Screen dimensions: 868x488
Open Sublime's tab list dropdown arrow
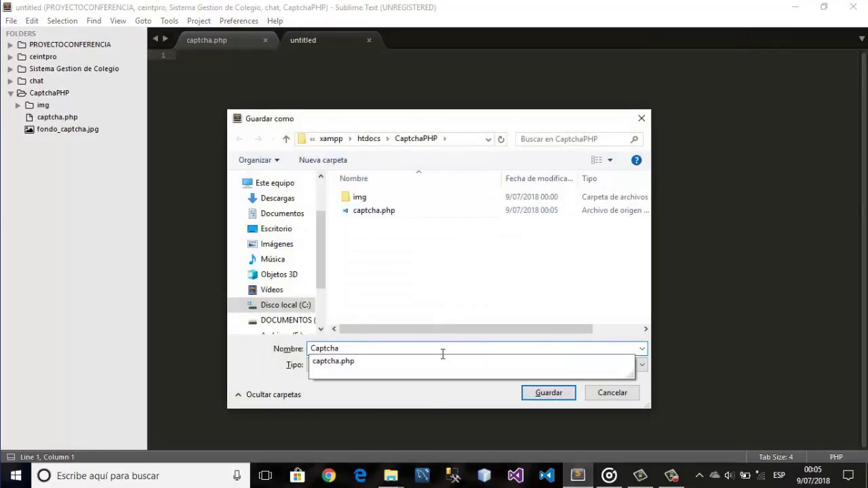coord(862,39)
